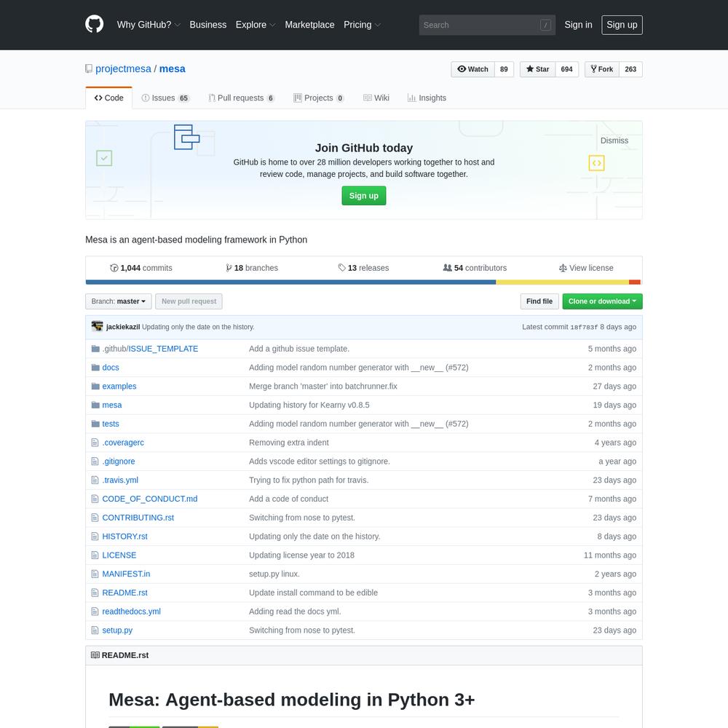This screenshot has height=728, width=728.
Task: Open the 18 branches link
Action: [x=252, y=268]
